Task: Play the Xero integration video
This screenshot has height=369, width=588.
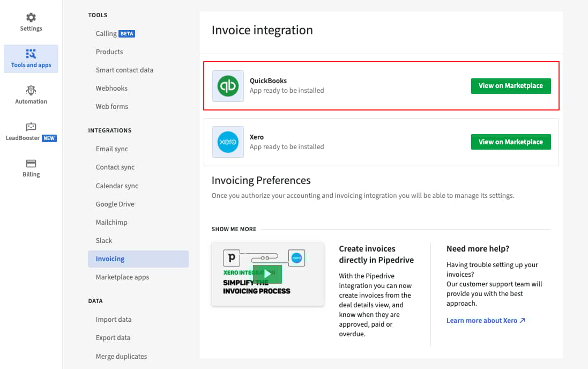Action: point(267,274)
